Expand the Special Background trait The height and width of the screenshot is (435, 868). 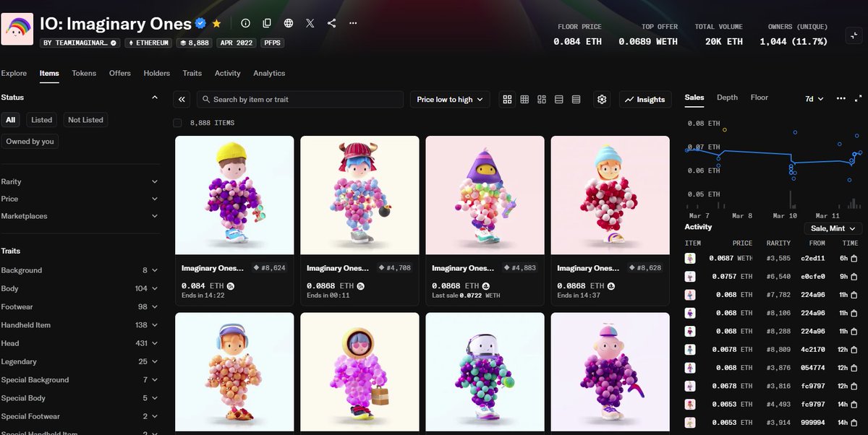coord(80,380)
